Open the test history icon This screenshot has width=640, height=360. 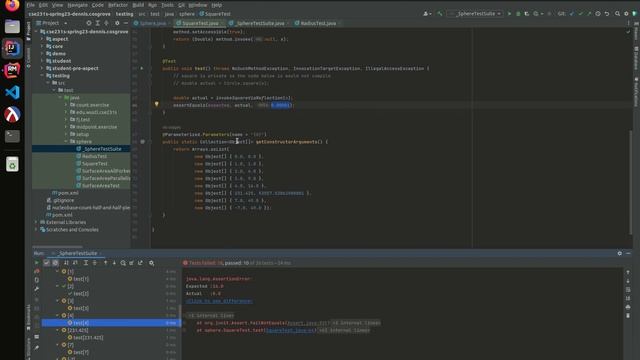pos(123,263)
